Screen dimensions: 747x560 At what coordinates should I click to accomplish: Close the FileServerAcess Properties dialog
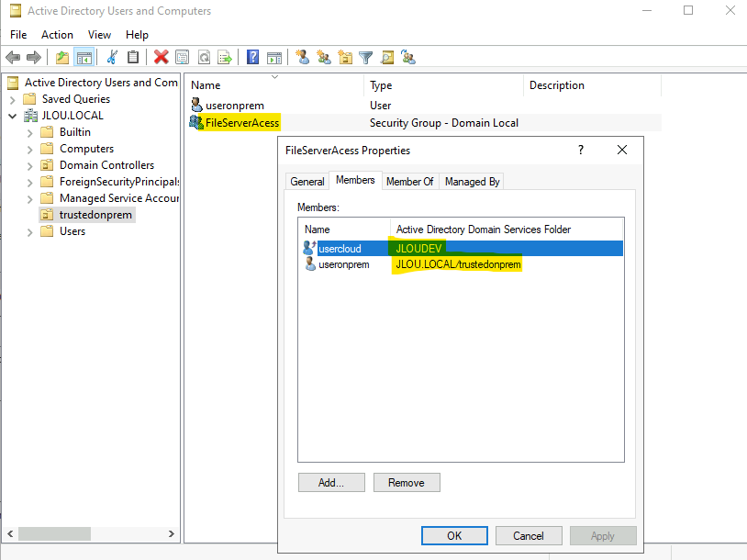pos(621,151)
